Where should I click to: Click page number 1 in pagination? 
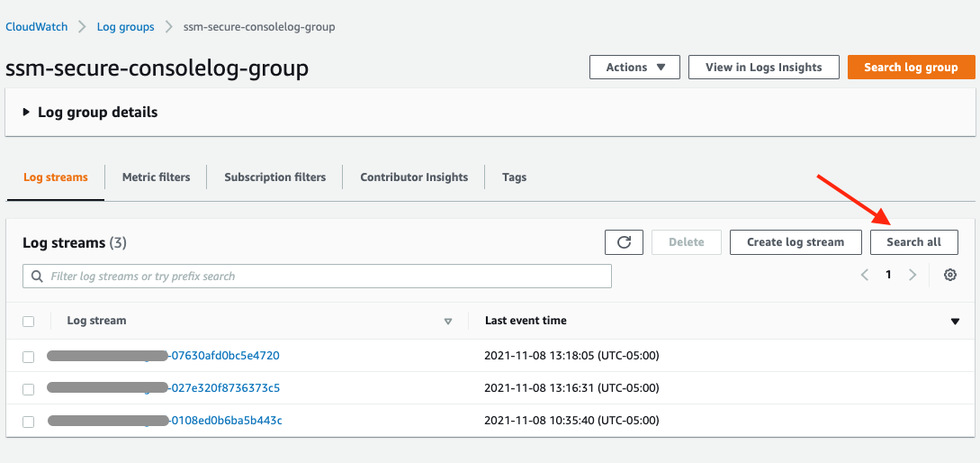[888, 275]
